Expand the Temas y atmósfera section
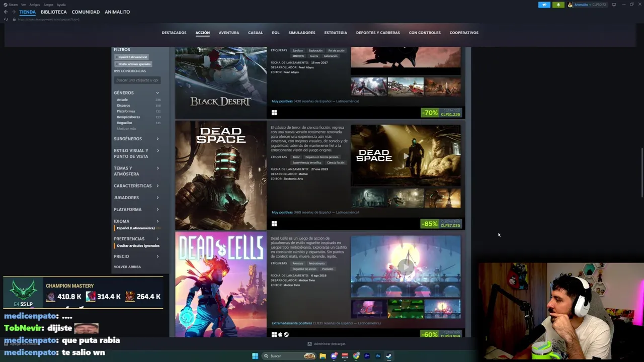Viewport: 644px width, 362px height. (x=136, y=171)
